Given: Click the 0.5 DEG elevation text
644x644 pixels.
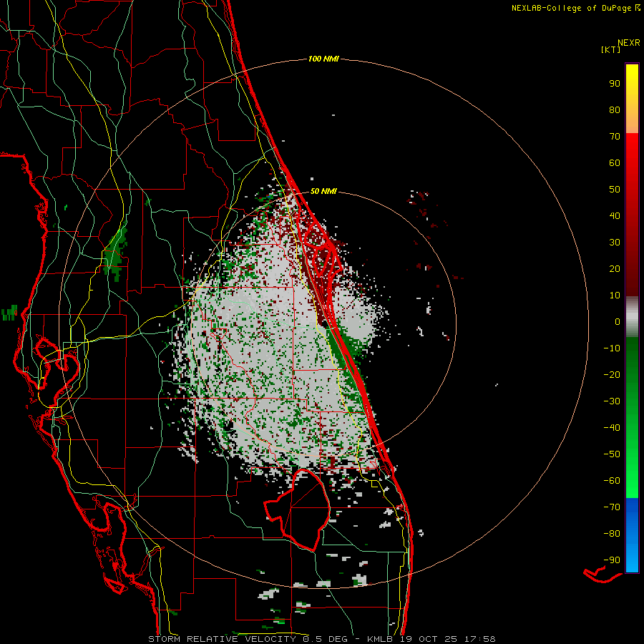Looking at the screenshot, I should tap(325, 639).
